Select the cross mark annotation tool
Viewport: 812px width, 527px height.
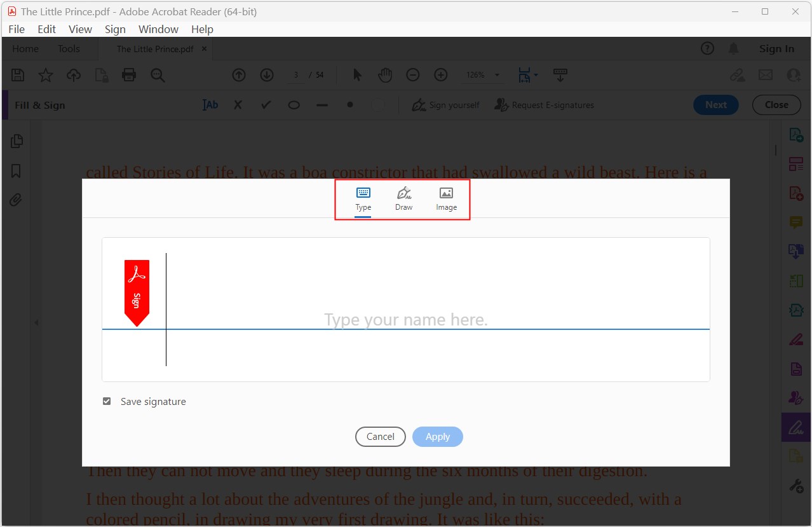238,105
